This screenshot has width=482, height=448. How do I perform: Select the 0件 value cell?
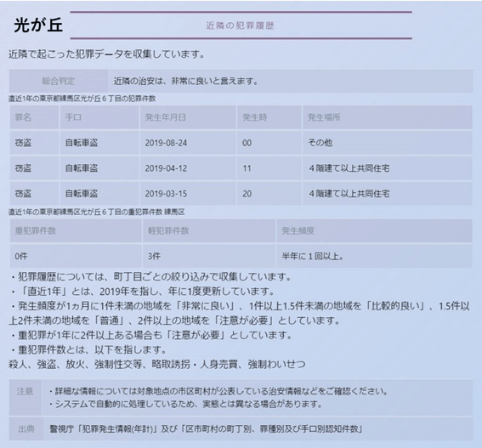(x=76, y=256)
